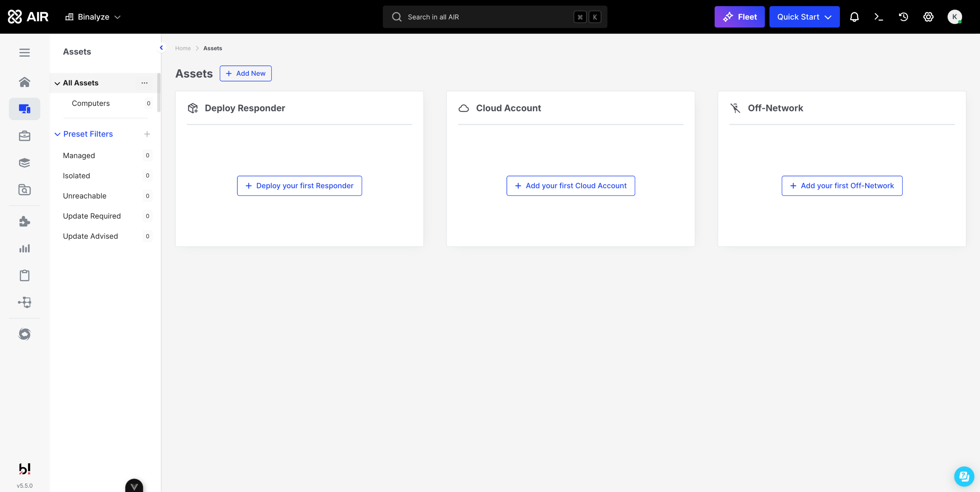
Task: Expand the Quick Start dropdown
Action: [x=804, y=17]
